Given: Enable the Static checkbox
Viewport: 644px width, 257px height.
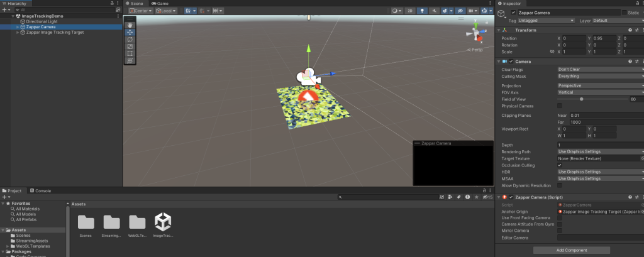Looking at the screenshot, I should [625, 13].
